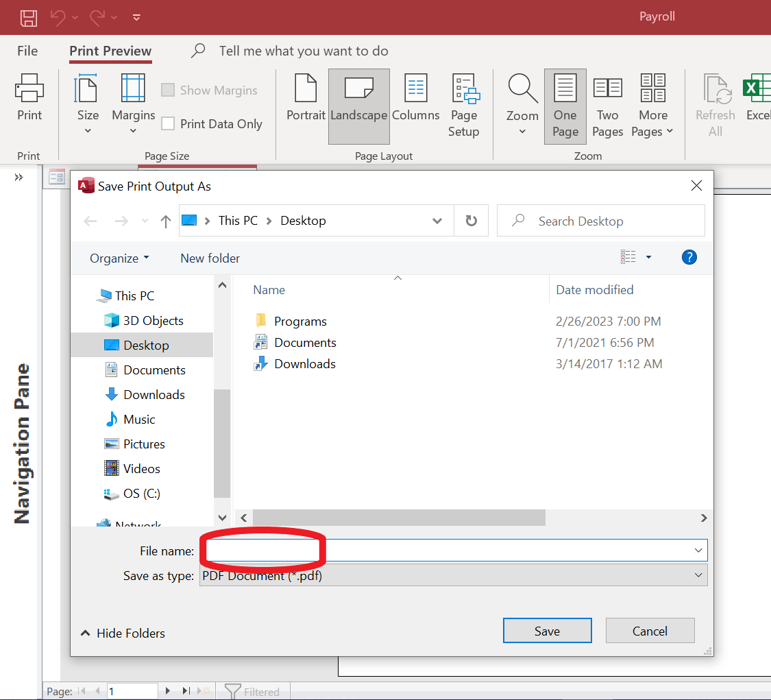Click the blue Help icon
771x700 pixels.
pyautogui.click(x=689, y=257)
